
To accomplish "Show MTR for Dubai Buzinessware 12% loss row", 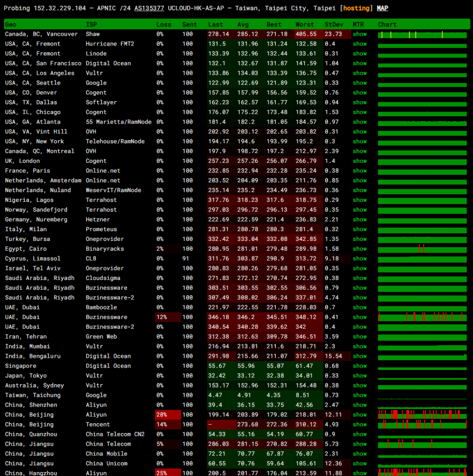I will click(360, 317).
